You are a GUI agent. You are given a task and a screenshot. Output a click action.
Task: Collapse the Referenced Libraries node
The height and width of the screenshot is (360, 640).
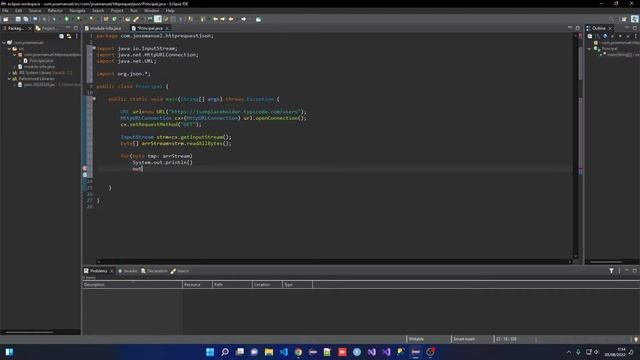pos(9,79)
